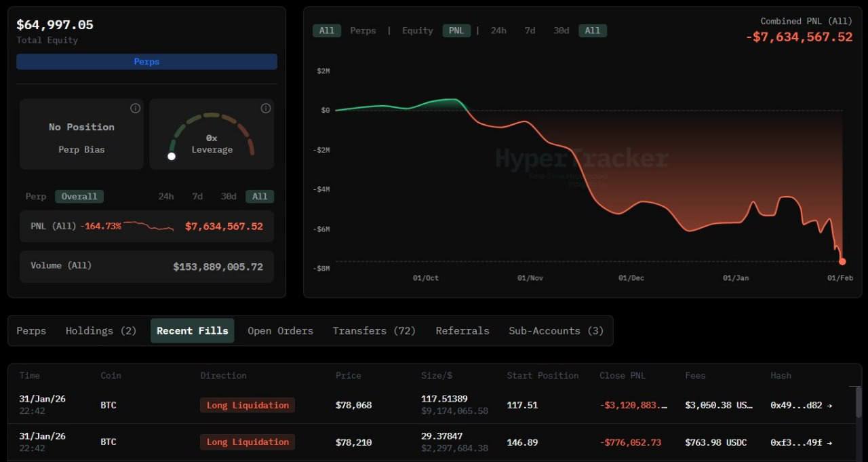Select 7d range in stats panel
The height and width of the screenshot is (462, 868).
pyautogui.click(x=197, y=196)
